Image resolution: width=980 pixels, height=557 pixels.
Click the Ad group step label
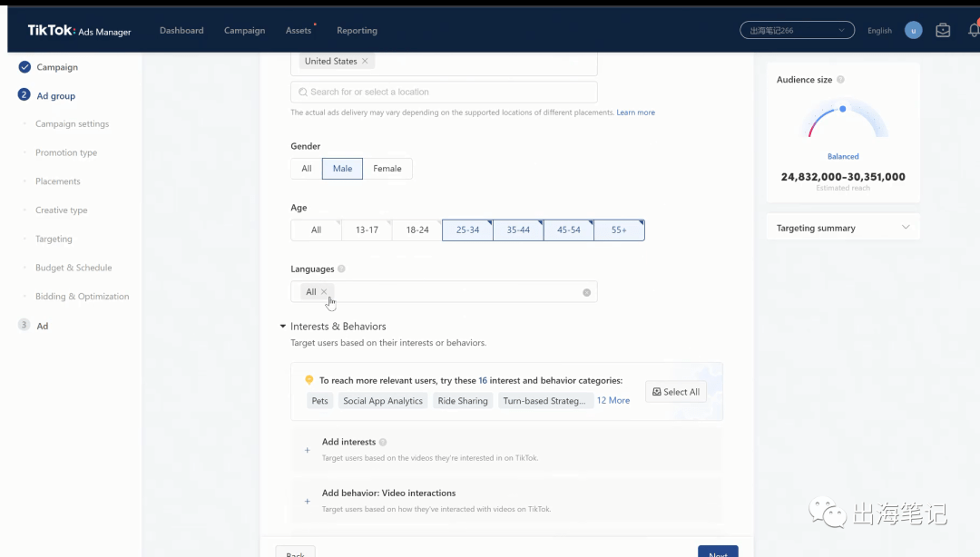click(x=55, y=95)
